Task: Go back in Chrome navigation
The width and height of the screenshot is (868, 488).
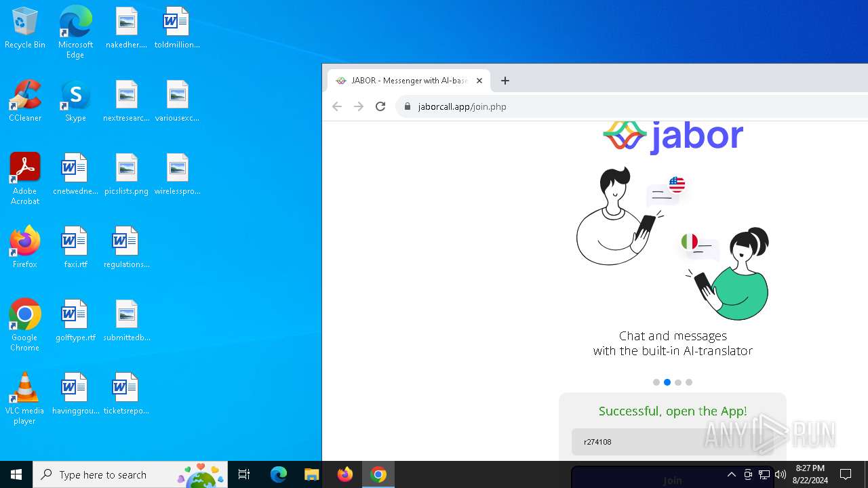Action: click(x=337, y=106)
